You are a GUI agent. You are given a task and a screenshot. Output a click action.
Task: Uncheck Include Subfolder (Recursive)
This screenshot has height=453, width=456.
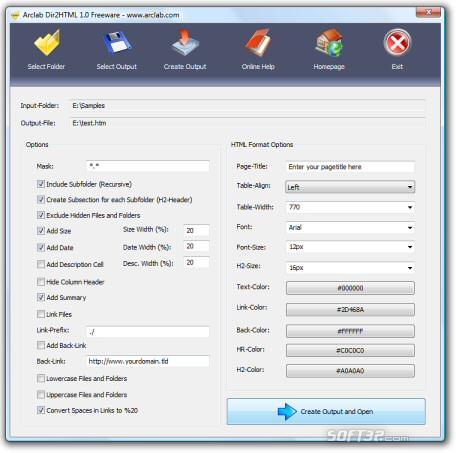41,184
